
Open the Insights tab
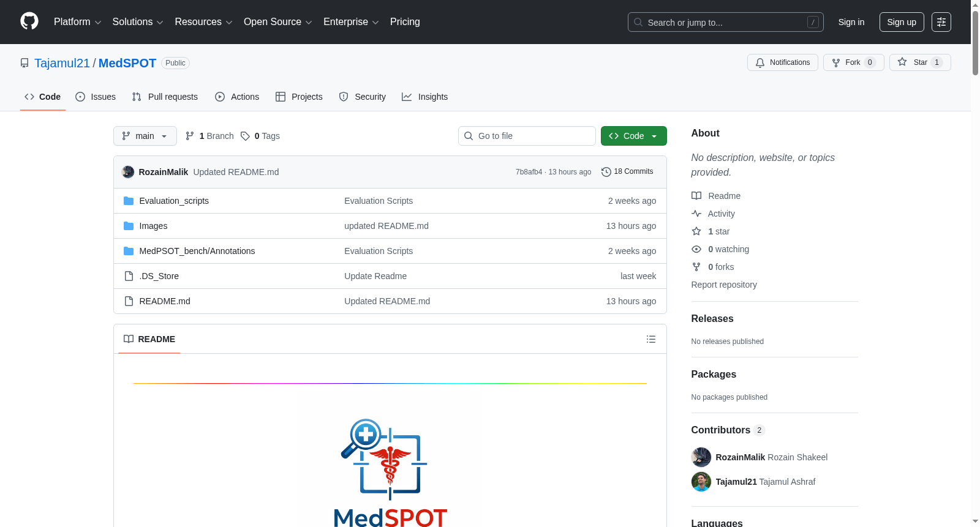(x=424, y=97)
